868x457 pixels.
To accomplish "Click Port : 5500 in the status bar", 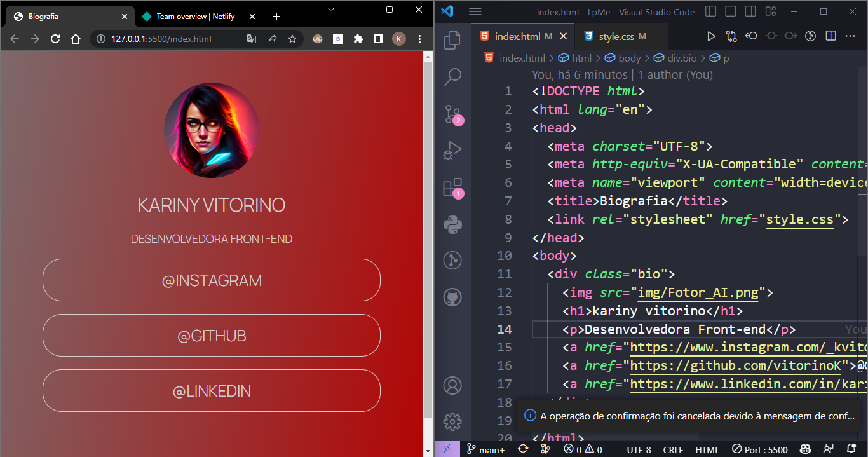I will tap(761, 449).
